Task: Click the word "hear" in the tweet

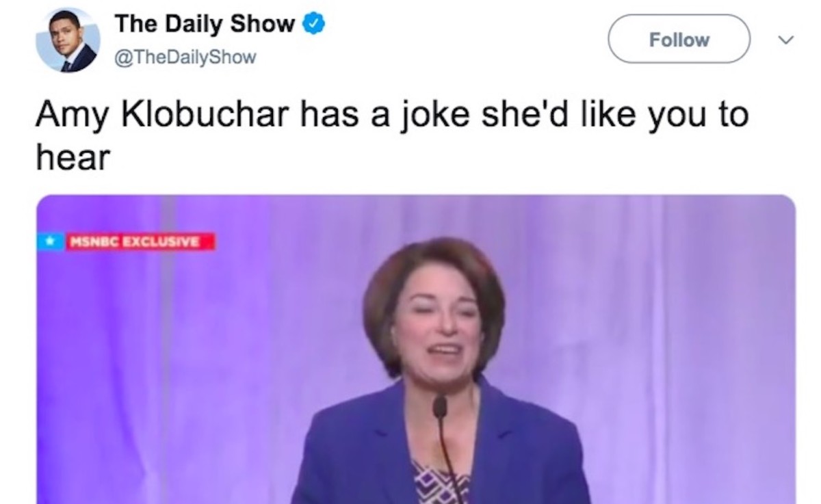Action: (73, 158)
